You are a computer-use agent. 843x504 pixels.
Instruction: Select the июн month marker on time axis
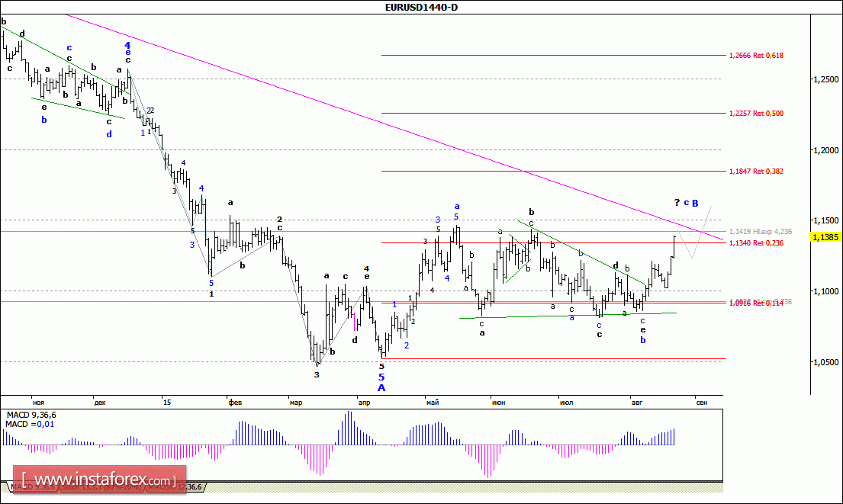tap(500, 402)
